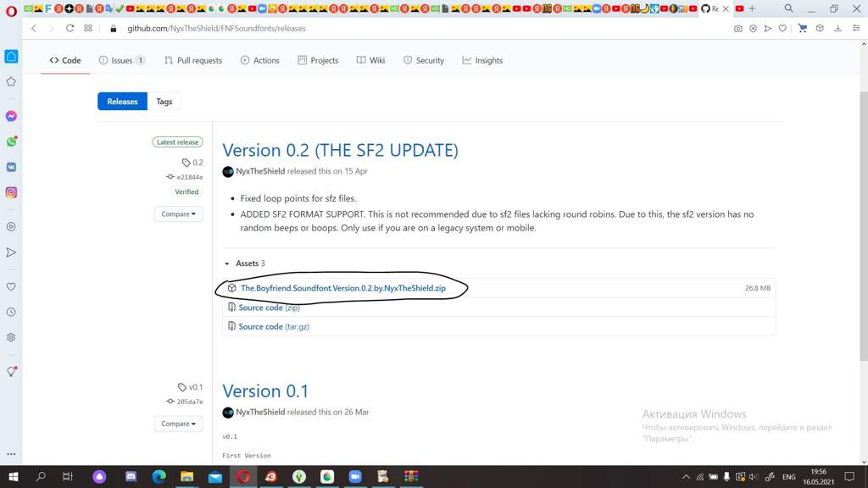
Task: Download Source code (tar.gz)
Action: coord(274,326)
